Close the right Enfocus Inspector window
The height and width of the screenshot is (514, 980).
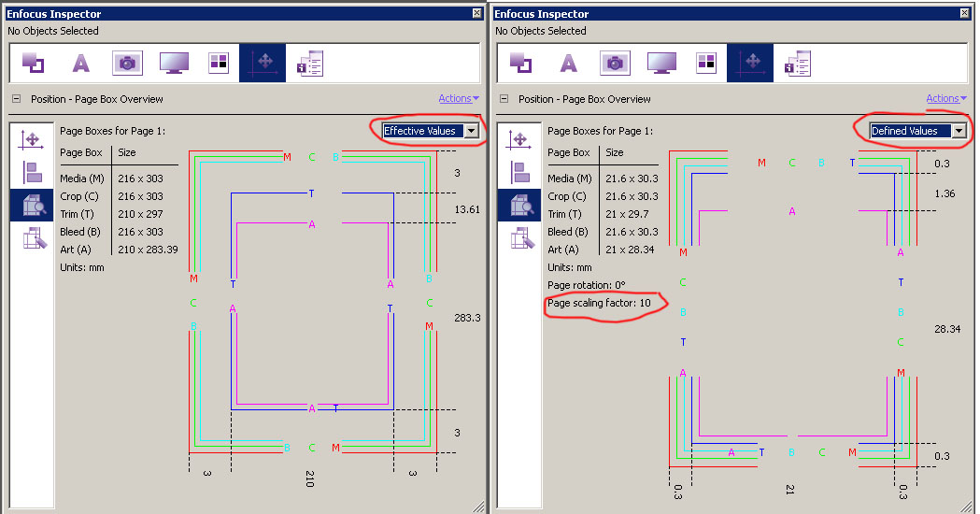tap(964, 13)
